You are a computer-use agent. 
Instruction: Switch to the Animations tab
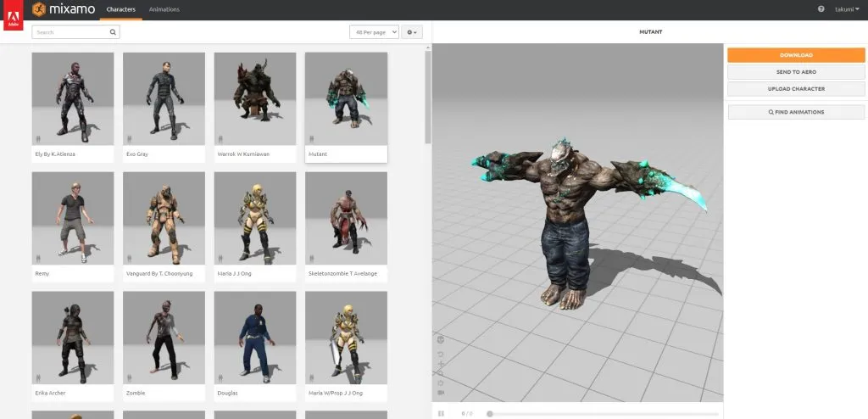(164, 9)
